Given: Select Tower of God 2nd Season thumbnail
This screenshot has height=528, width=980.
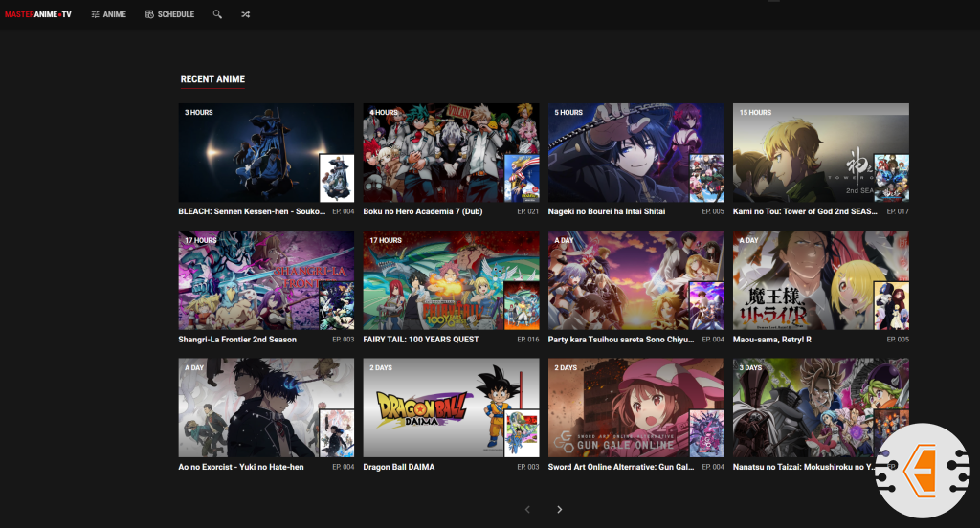Looking at the screenshot, I should coord(820,153).
